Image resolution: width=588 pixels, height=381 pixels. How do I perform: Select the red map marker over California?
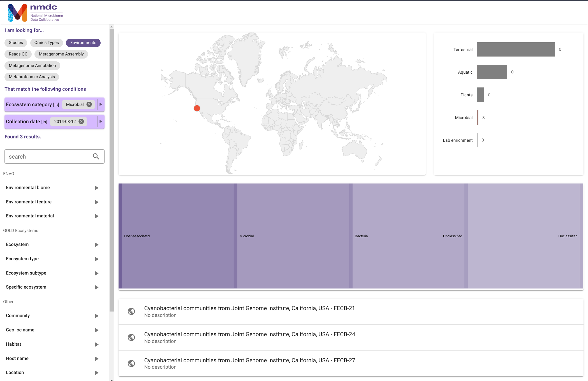coord(196,108)
